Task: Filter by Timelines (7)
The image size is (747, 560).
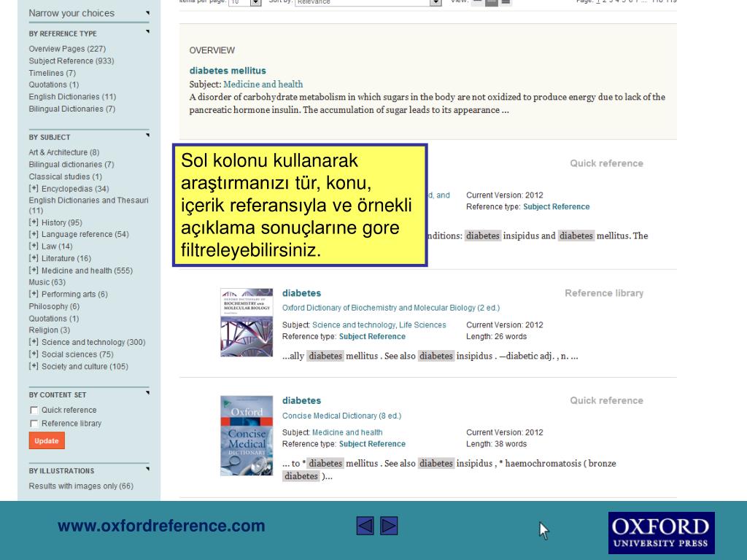Action: click(53, 73)
